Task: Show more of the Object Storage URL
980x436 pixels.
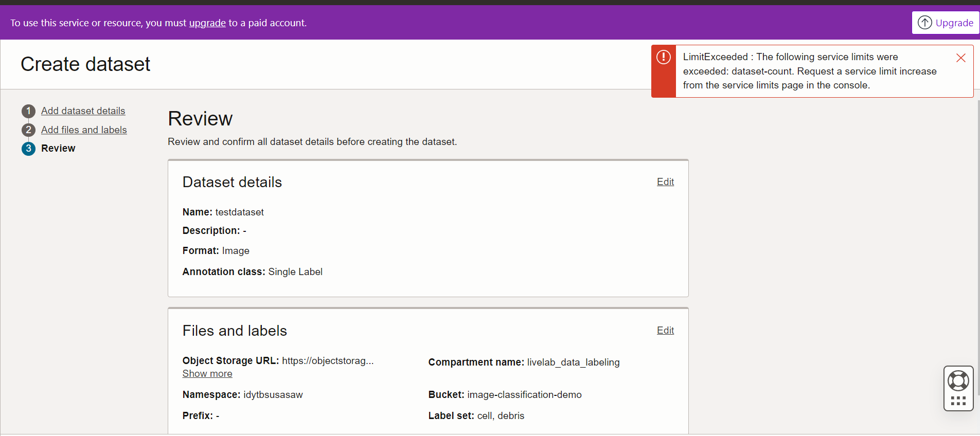Action: (207, 374)
